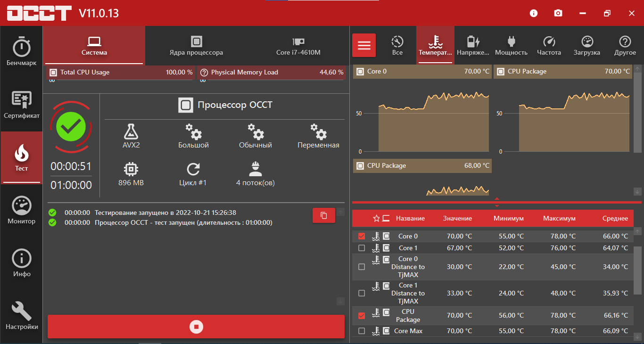Select the Система tab

(x=94, y=45)
